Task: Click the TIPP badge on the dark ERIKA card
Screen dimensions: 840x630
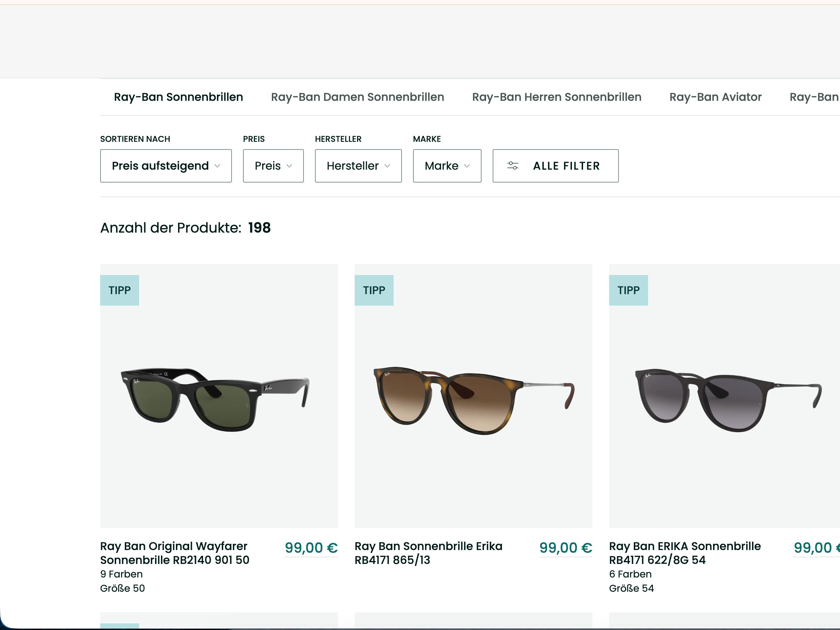Action: coord(629,291)
